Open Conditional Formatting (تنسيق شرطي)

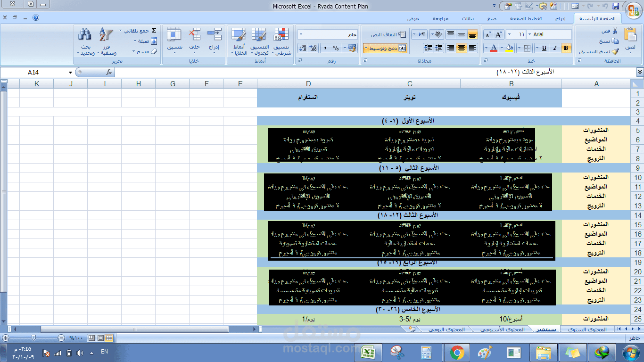[281, 42]
